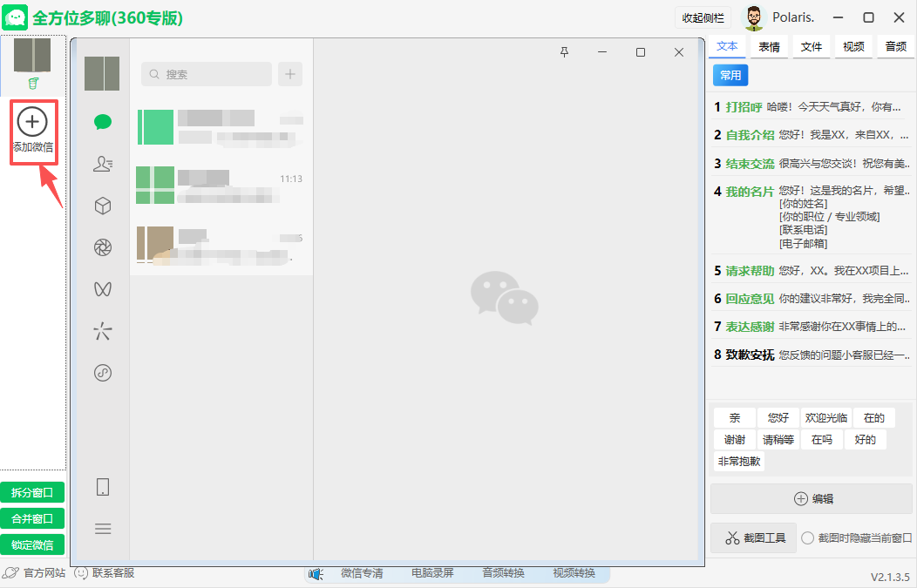917x588 pixels.
Task: Click the 截图工具 button
Action: (753, 538)
